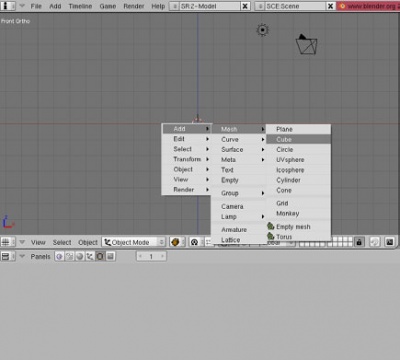Open the SCE:Scene selector dropdown
400x360 pixels.
pyautogui.click(x=260, y=6)
